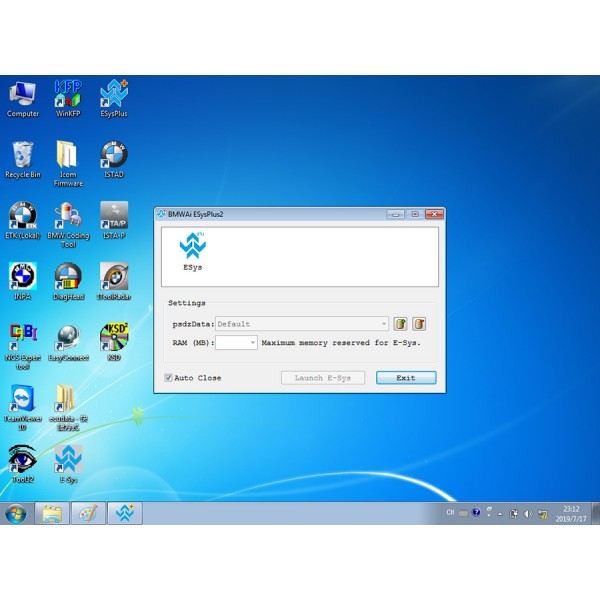Click the network warning tray icon

(542, 514)
